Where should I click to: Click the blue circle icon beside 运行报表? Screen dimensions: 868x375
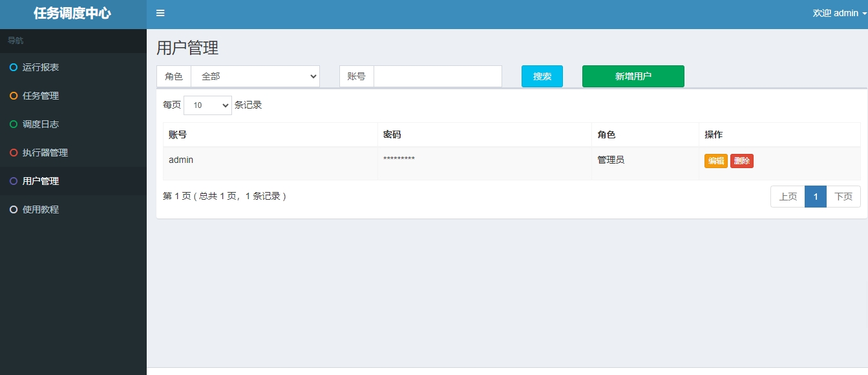14,67
